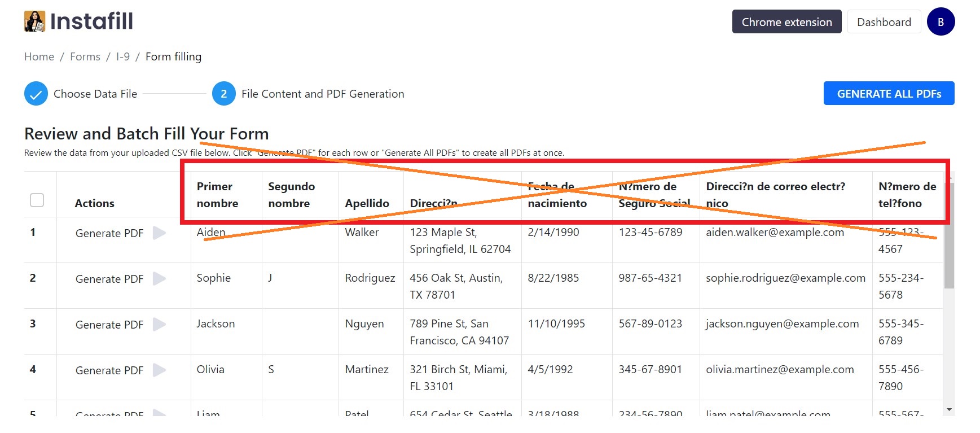Screen dimensions: 980x433
Task: Generate PDF for Sophie Rodriguez row
Action: coord(109,279)
